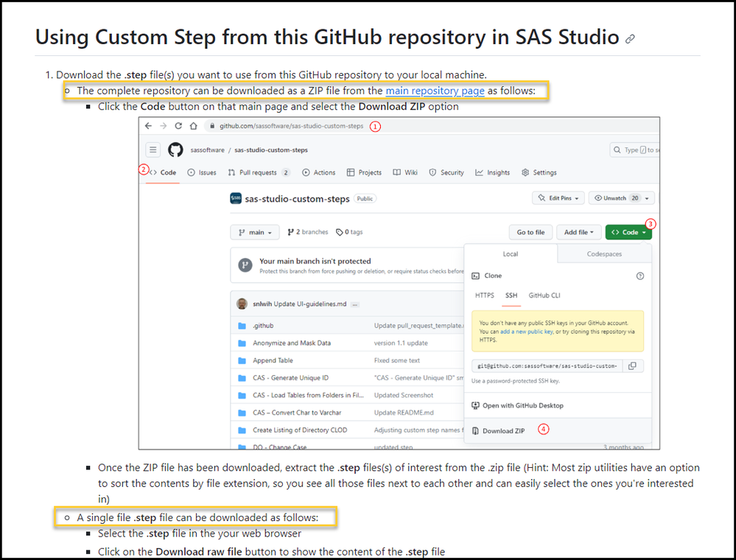Open the repository Settings tab
Viewport: 736px width, 560px height.
[x=539, y=172]
